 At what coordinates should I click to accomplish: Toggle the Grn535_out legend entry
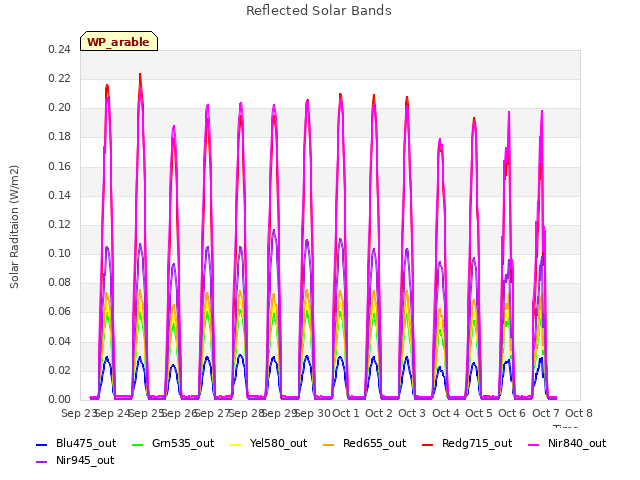point(173,444)
